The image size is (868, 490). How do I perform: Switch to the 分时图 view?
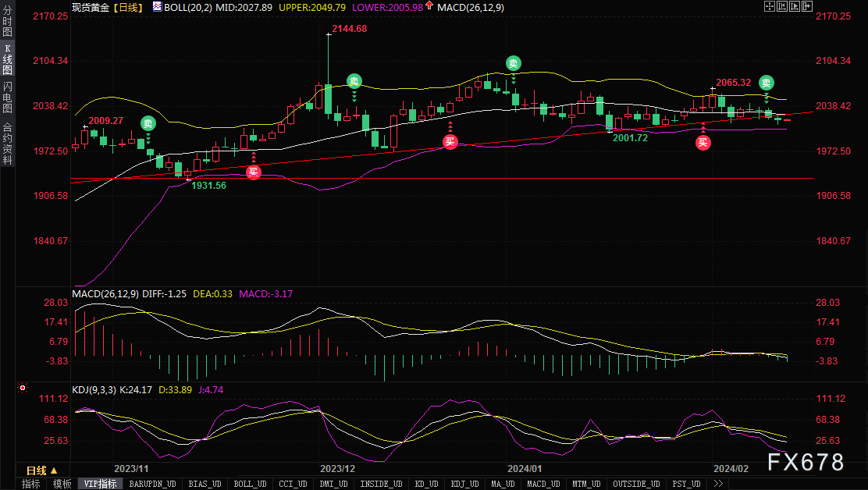[x=7, y=27]
